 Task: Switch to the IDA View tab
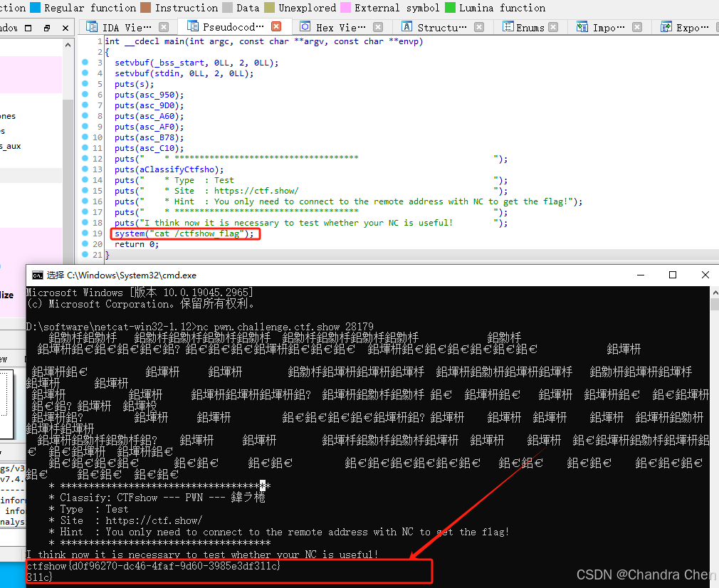(127, 28)
